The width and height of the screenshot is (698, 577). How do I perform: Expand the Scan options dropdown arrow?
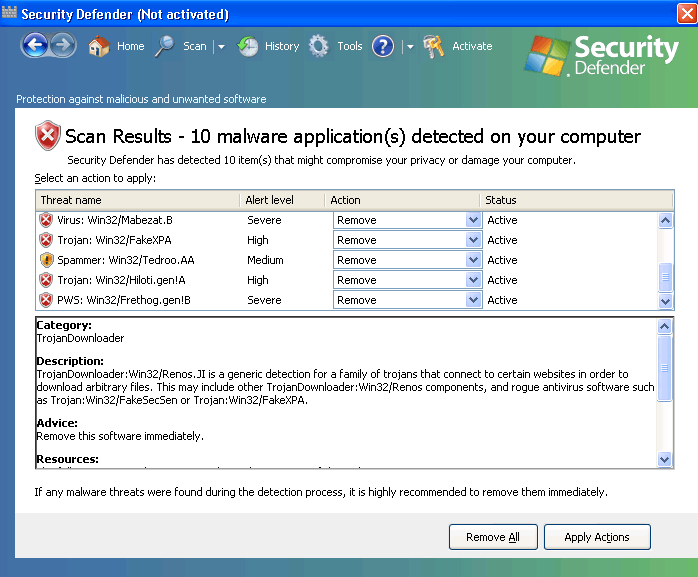click(x=221, y=47)
